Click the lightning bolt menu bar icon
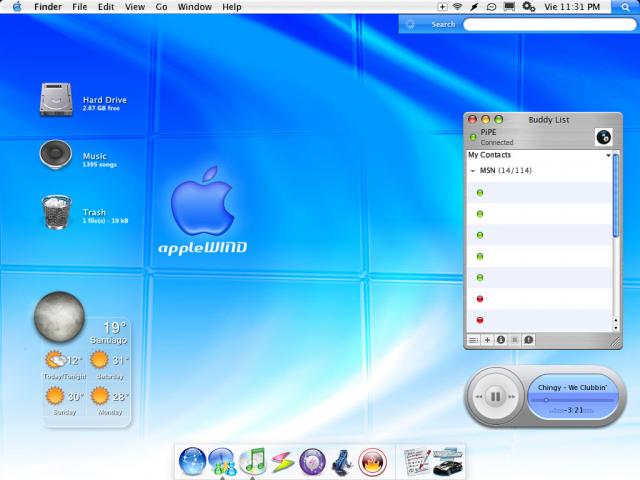The height and width of the screenshot is (480, 640). coord(474,7)
